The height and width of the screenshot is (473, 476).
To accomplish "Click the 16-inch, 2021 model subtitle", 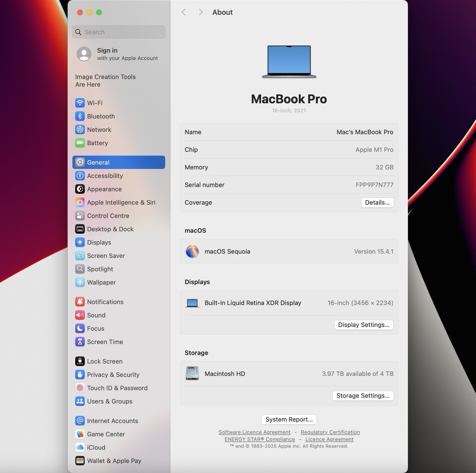I will click(289, 111).
